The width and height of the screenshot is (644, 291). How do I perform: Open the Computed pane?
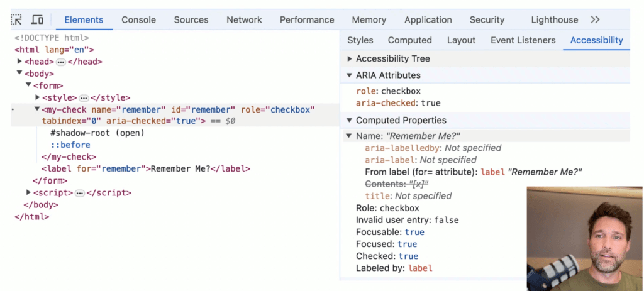click(x=410, y=40)
